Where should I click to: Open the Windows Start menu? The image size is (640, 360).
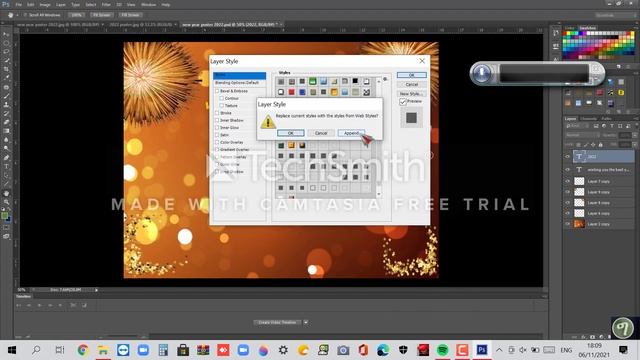click(12, 350)
